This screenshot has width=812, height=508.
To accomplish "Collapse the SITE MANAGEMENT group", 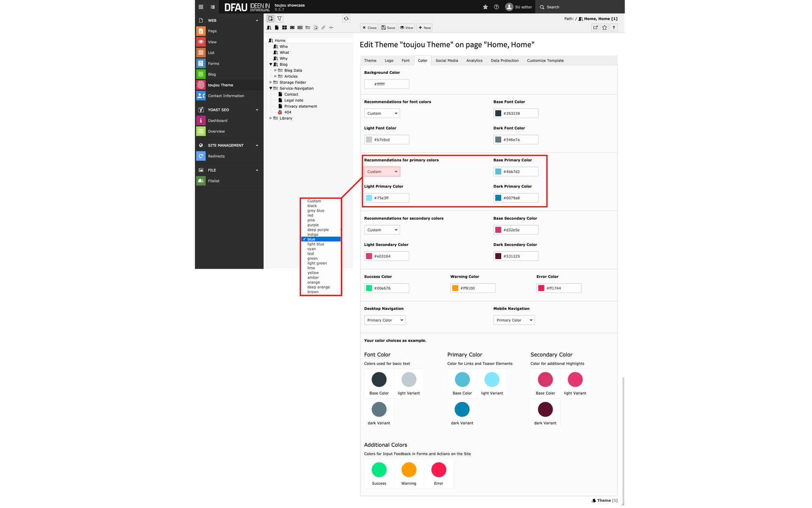I will 257,145.
